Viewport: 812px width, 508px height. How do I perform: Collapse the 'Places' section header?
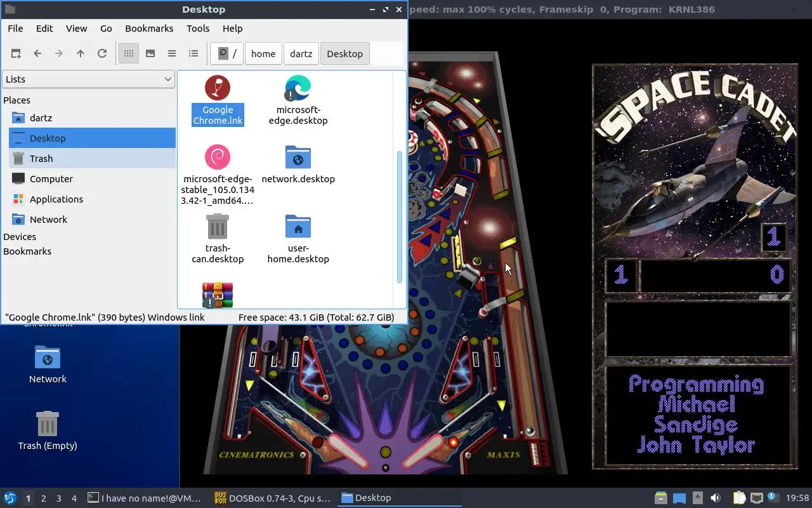click(x=17, y=100)
